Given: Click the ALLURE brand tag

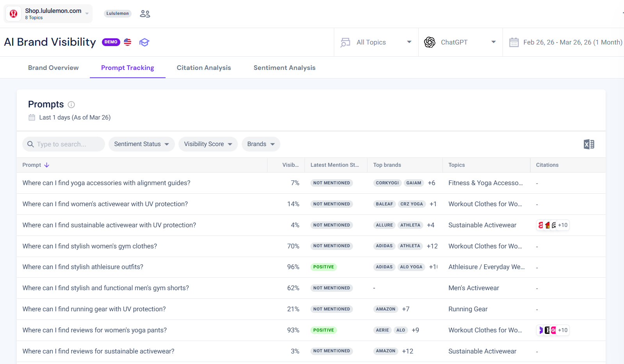Looking at the screenshot, I should pos(385,225).
